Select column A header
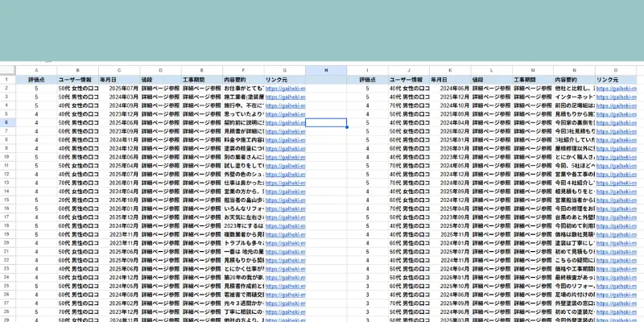The image size is (644, 322). point(36,71)
